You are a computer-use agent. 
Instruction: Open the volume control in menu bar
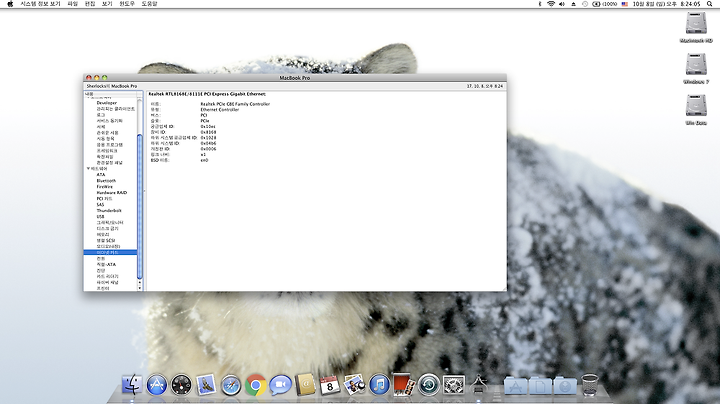(562, 4)
